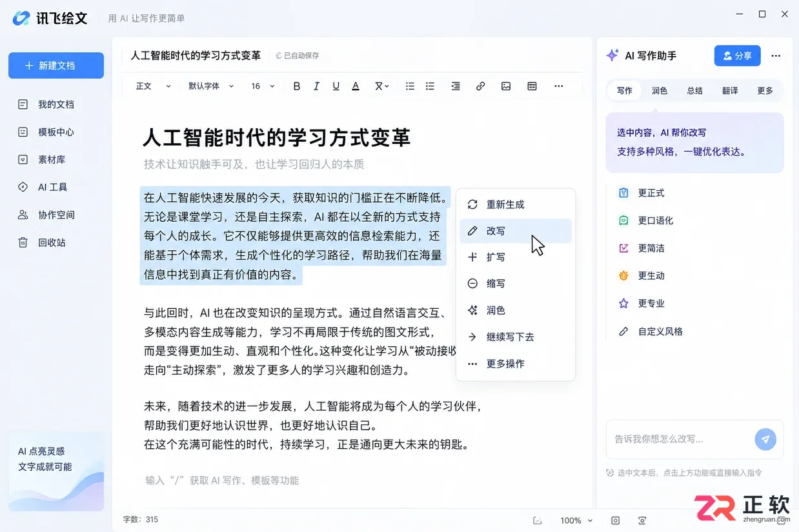The width and height of the screenshot is (799, 532).
Task: Select 改写 in the context menu
Action: click(516, 231)
